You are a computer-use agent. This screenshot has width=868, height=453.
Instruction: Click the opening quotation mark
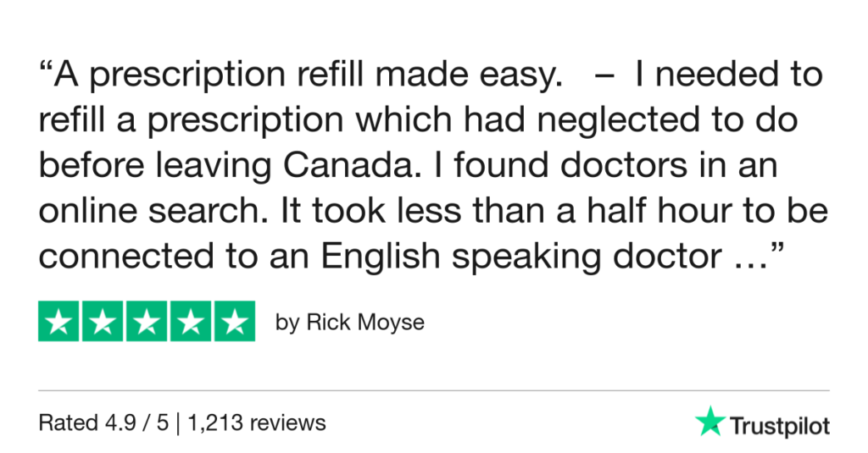click(47, 73)
